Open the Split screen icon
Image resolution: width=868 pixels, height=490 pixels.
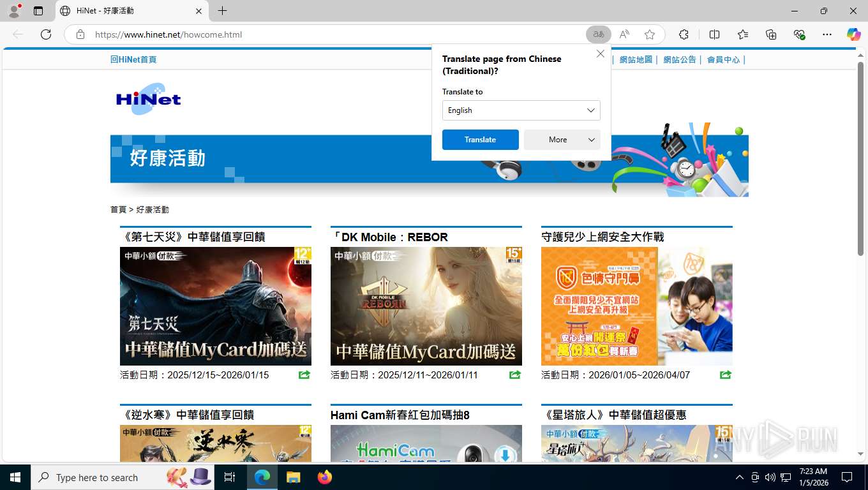714,34
